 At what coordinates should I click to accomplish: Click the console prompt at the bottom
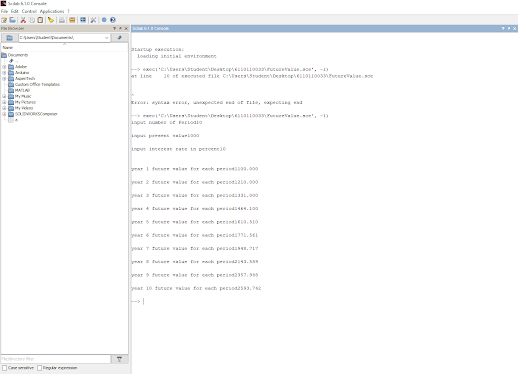coord(137,301)
